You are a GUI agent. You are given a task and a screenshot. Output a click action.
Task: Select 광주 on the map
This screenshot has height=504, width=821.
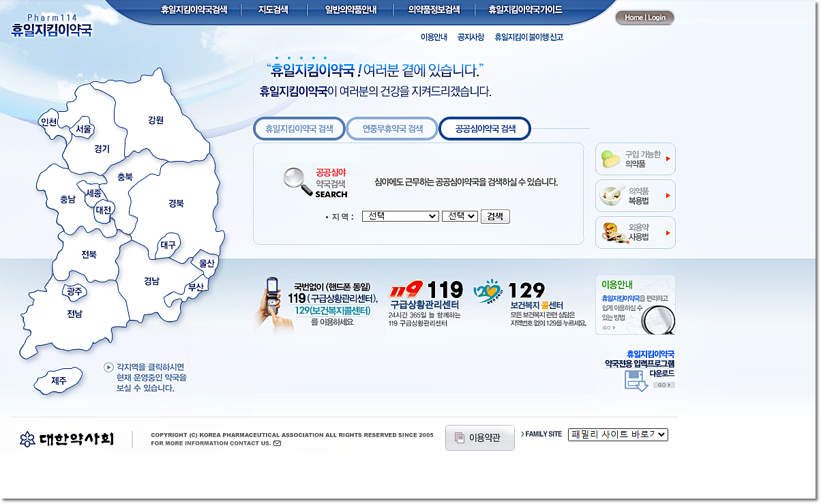coord(75,291)
